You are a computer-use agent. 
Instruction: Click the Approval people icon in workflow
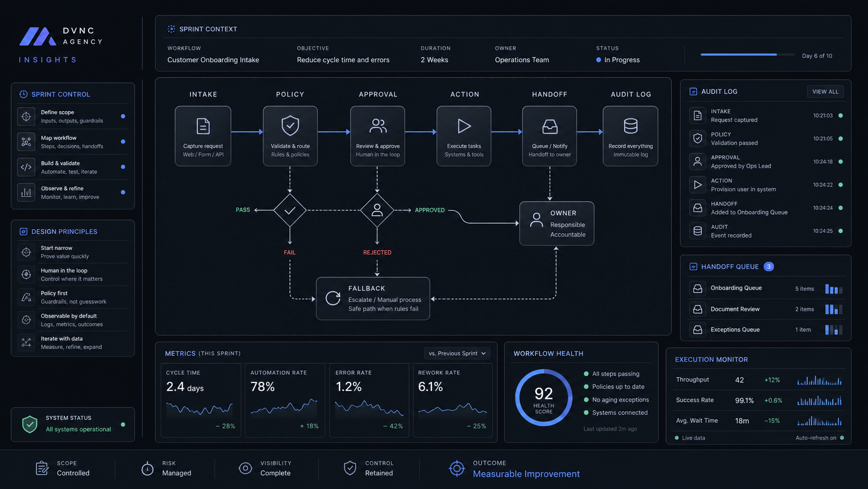[x=377, y=126]
